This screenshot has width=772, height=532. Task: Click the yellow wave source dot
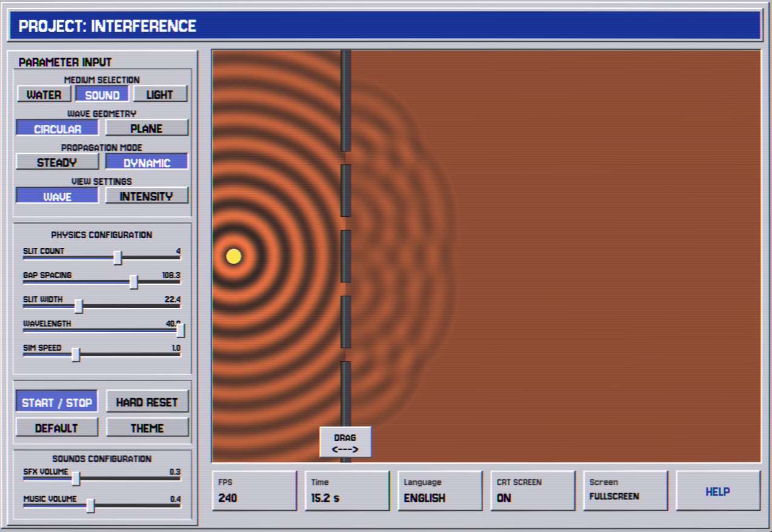coord(234,256)
